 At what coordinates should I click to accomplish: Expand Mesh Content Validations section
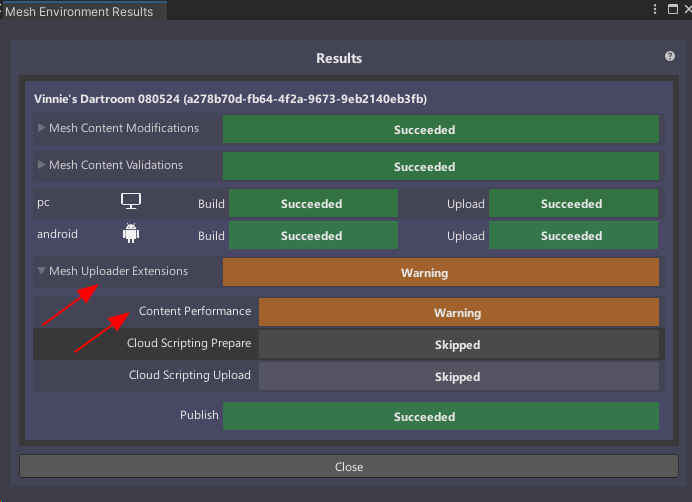41,165
